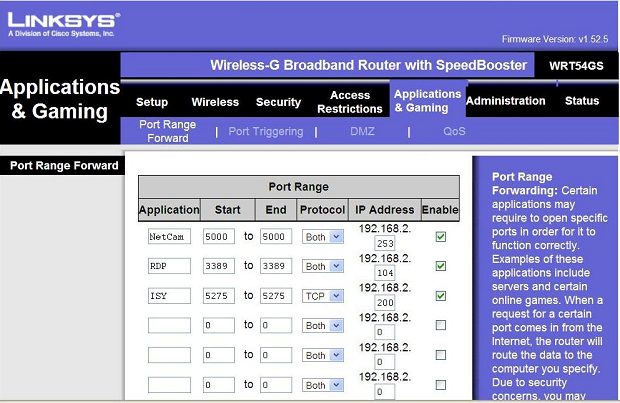Open the Port Triggering subtab

[266, 131]
